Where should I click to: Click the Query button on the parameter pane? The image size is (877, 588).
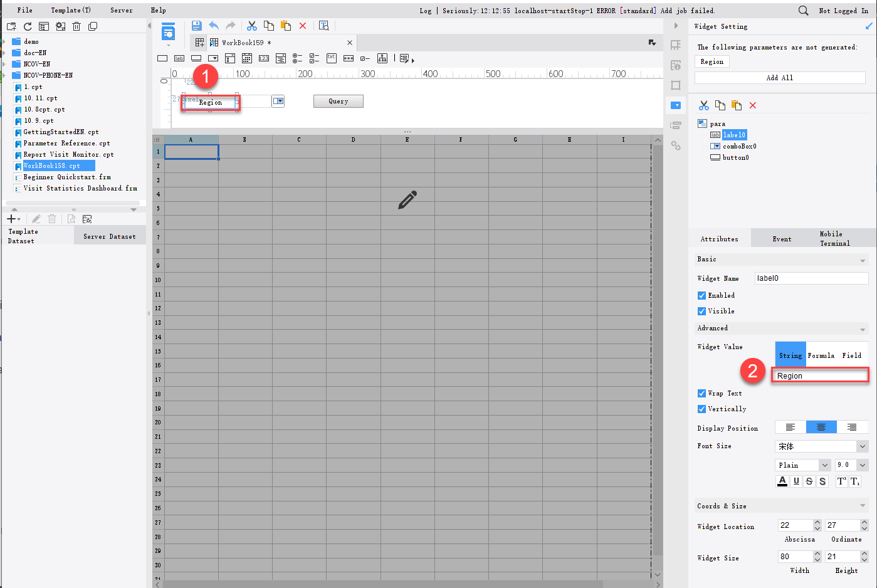click(x=339, y=102)
